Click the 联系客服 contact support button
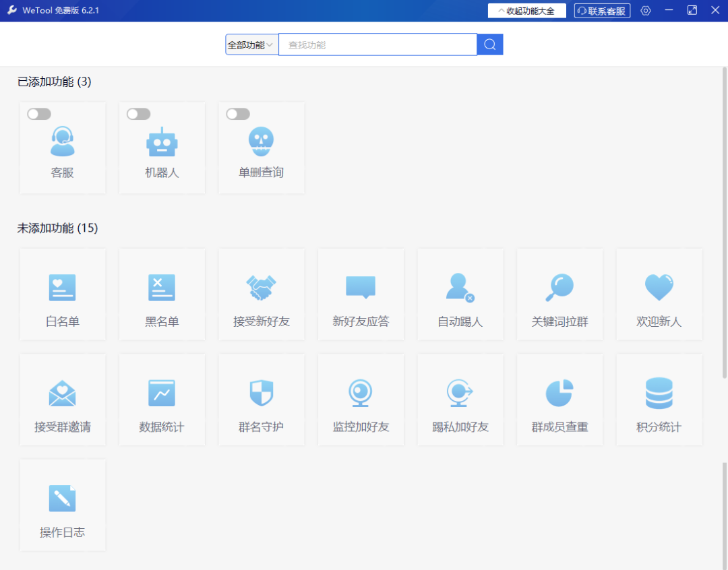Screen dimensions: 728x570 click(x=601, y=10)
